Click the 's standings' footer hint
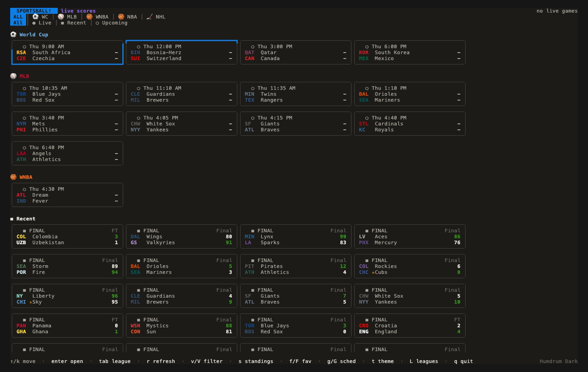The width and height of the screenshot is (588, 372). pos(256,361)
